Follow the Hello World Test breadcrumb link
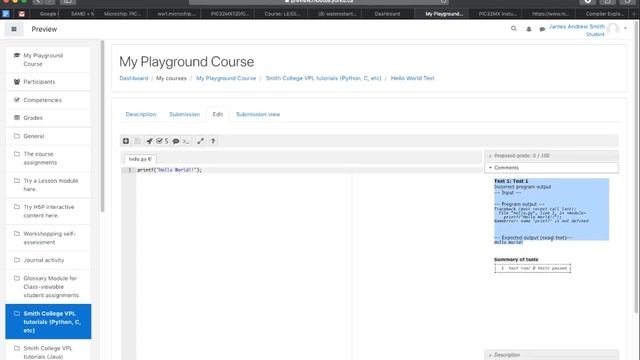This screenshot has height=360, width=640. pyautogui.click(x=412, y=78)
